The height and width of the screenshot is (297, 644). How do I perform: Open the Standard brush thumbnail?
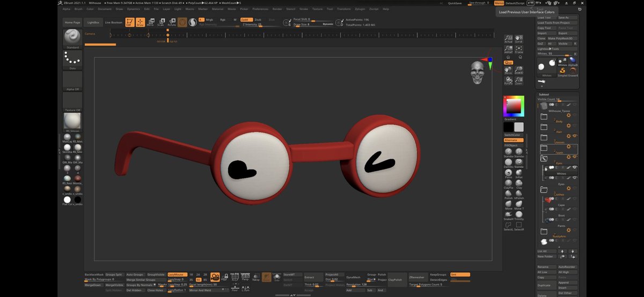pyautogui.click(x=72, y=39)
